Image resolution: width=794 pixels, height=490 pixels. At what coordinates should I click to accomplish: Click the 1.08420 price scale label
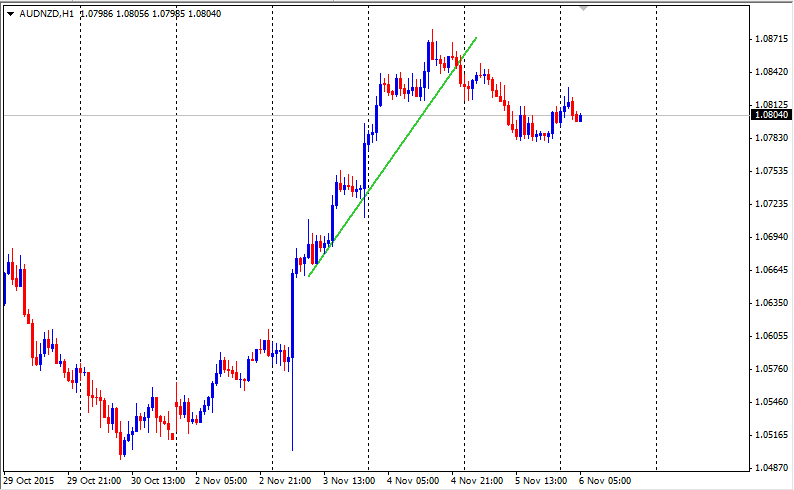pyautogui.click(x=771, y=72)
